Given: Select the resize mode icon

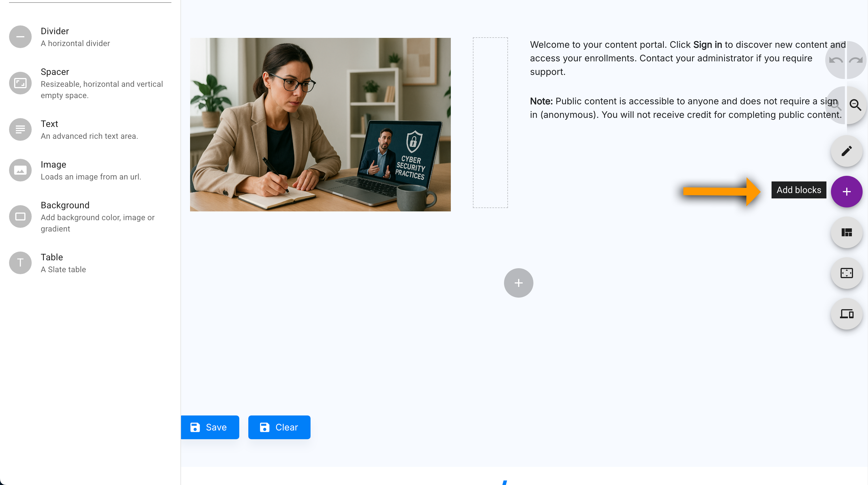Looking at the screenshot, I should coord(846,273).
